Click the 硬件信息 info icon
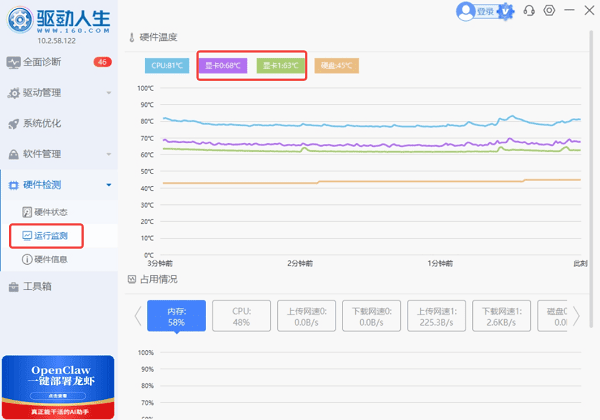 pos(27,259)
